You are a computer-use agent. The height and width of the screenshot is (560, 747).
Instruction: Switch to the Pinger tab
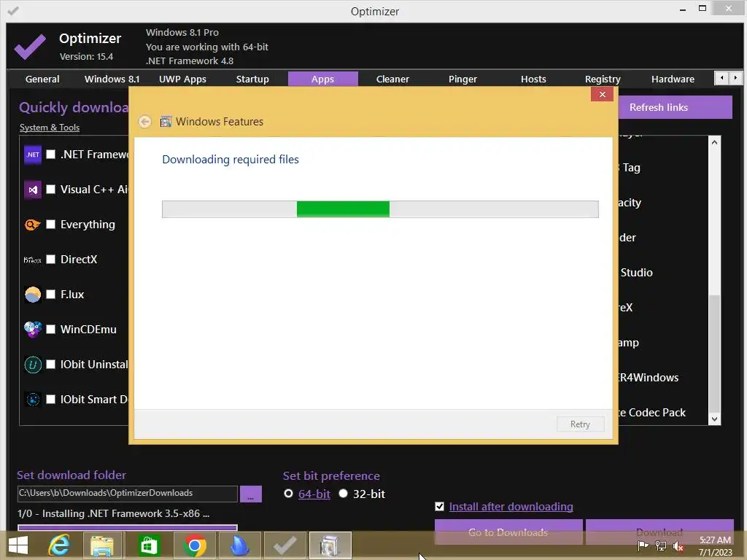click(x=462, y=79)
